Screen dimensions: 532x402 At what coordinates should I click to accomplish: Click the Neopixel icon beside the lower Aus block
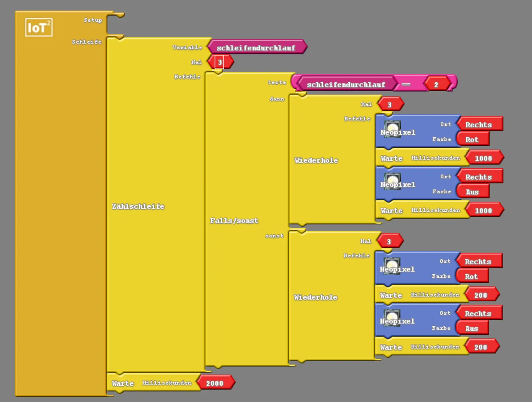coord(392,316)
